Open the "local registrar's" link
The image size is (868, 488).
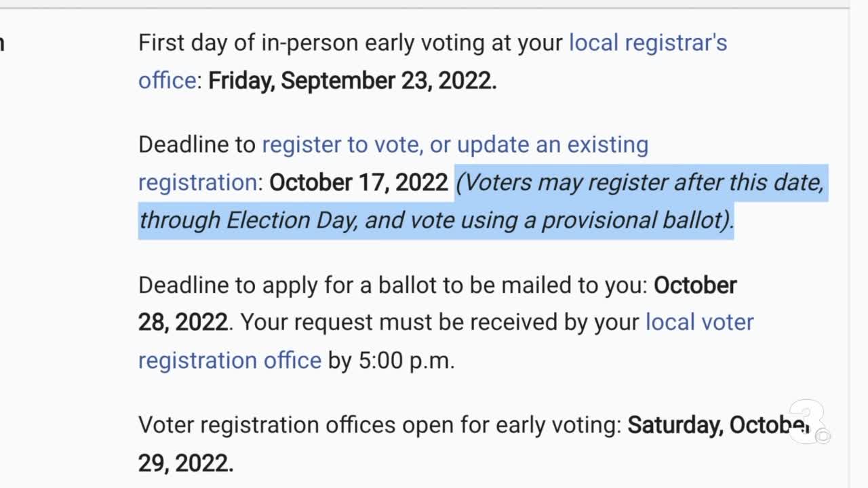[x=648, y=43]
